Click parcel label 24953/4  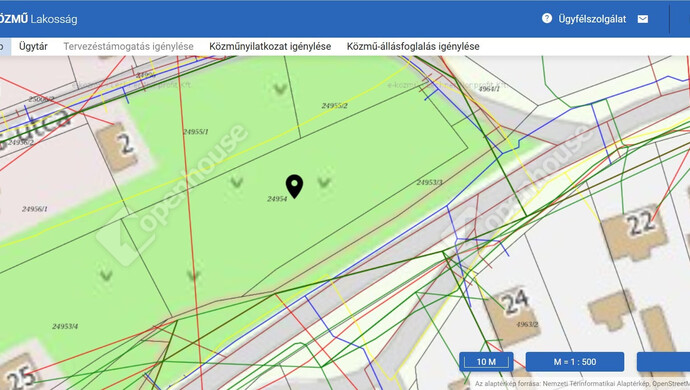(65, 327)
